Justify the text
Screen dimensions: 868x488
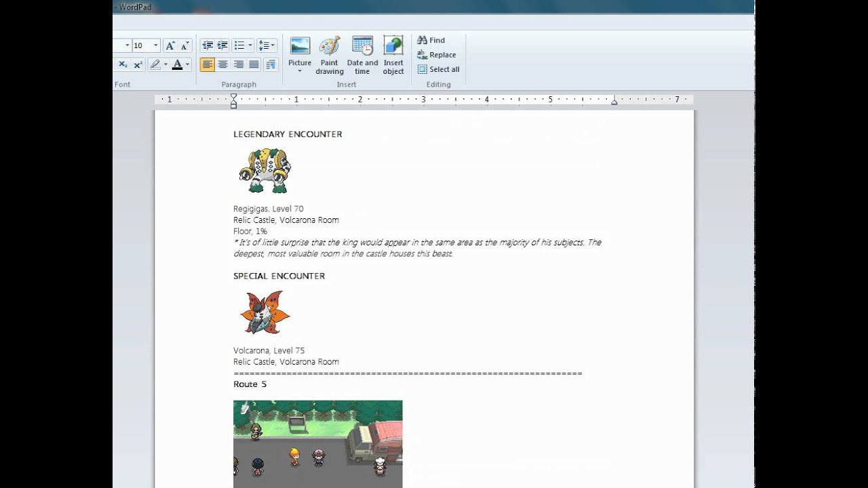tap(254, 64)
